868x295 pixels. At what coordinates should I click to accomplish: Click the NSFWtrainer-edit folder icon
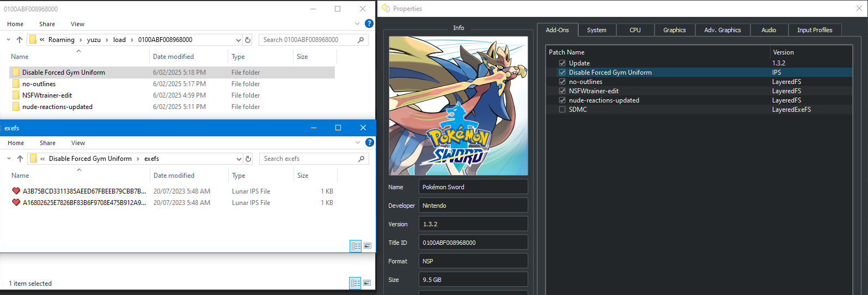(x=16, y=95)
